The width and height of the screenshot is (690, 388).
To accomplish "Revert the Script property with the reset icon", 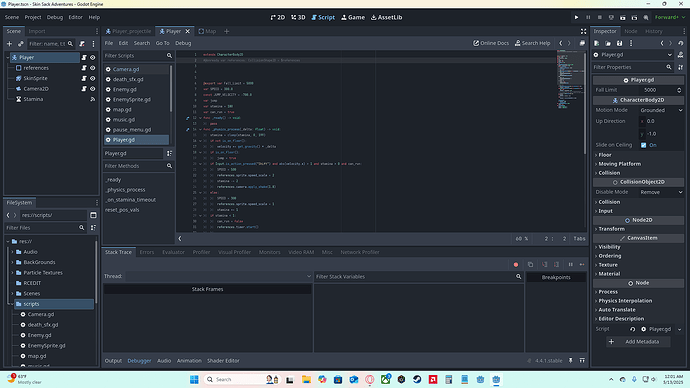I will coord(632,329).
